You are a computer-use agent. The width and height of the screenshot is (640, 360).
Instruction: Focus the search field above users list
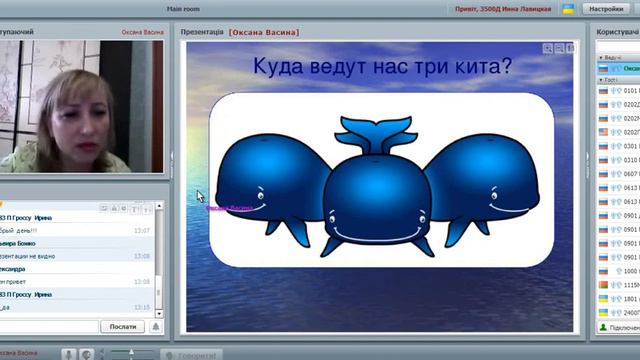click(x=618, y=47)
